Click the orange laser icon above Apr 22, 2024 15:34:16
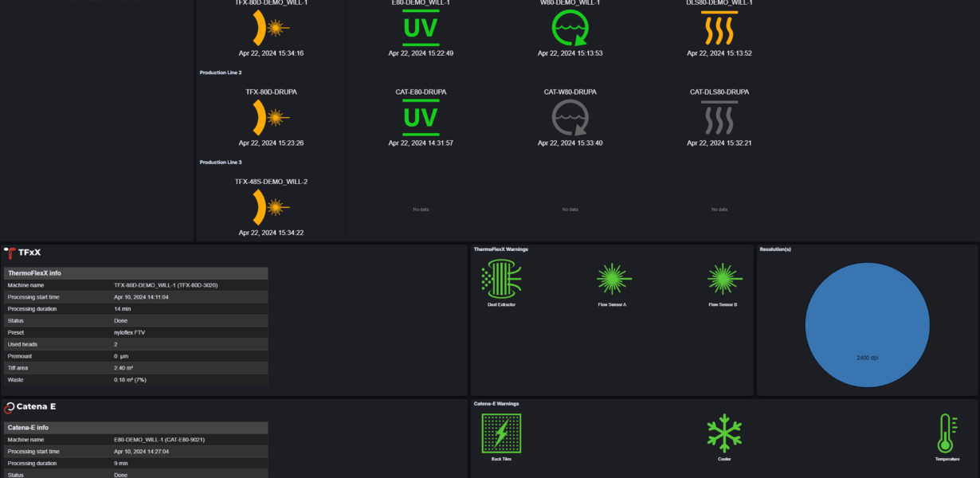The width and height of the screenshot is (980, 478). [271, 29]
